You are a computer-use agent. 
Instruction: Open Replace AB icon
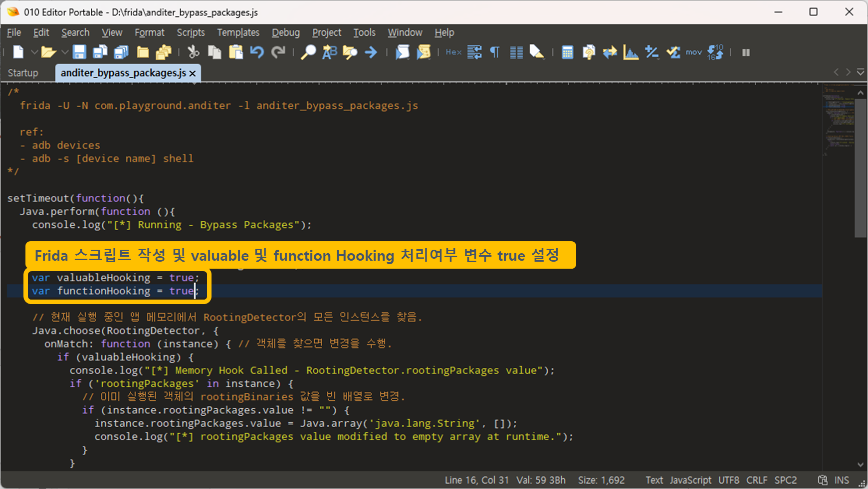[x=329, y=52]
